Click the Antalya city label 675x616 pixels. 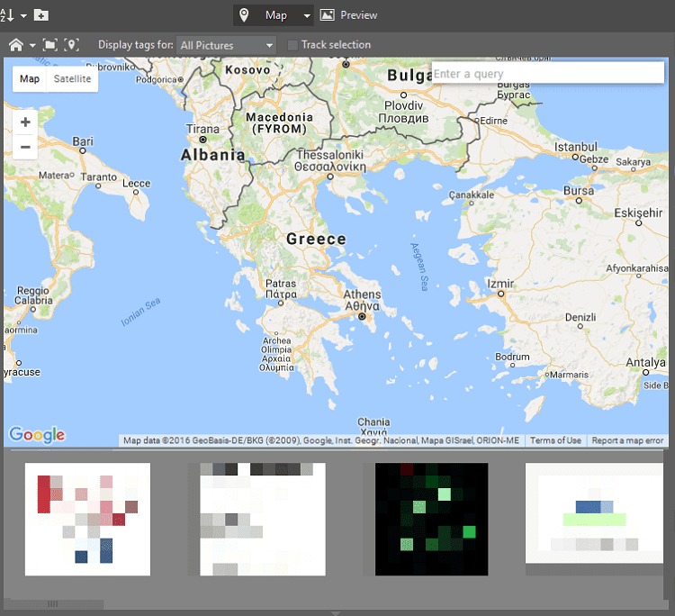pos(645,362)
